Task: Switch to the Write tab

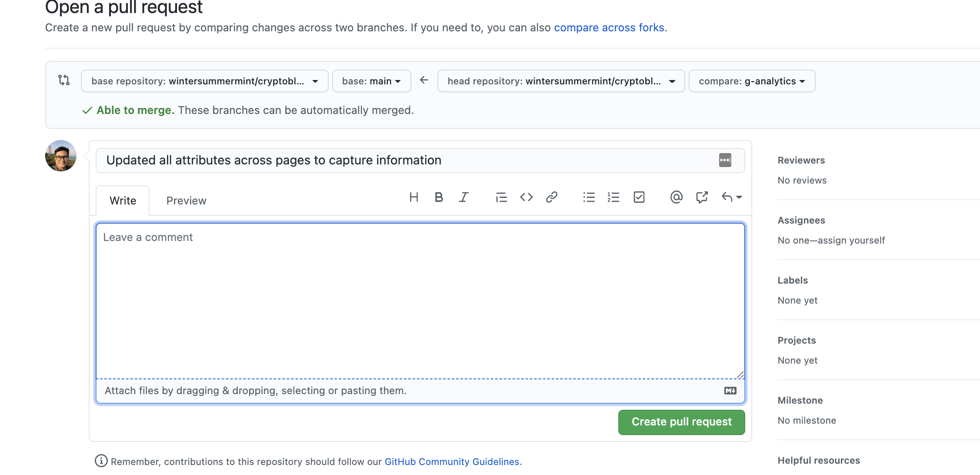Action: tap(123, 201)
